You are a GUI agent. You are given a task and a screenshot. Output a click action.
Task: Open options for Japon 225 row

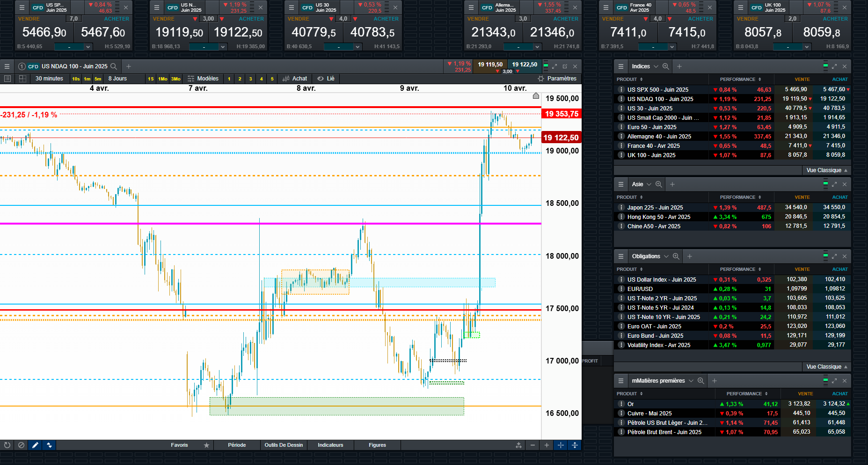point(621,208)
